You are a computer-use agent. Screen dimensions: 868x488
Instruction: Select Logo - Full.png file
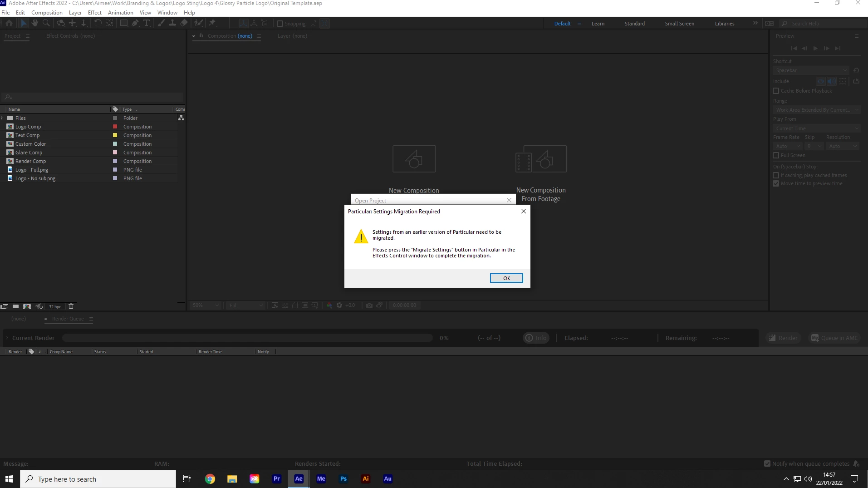(x=31, y=170)
